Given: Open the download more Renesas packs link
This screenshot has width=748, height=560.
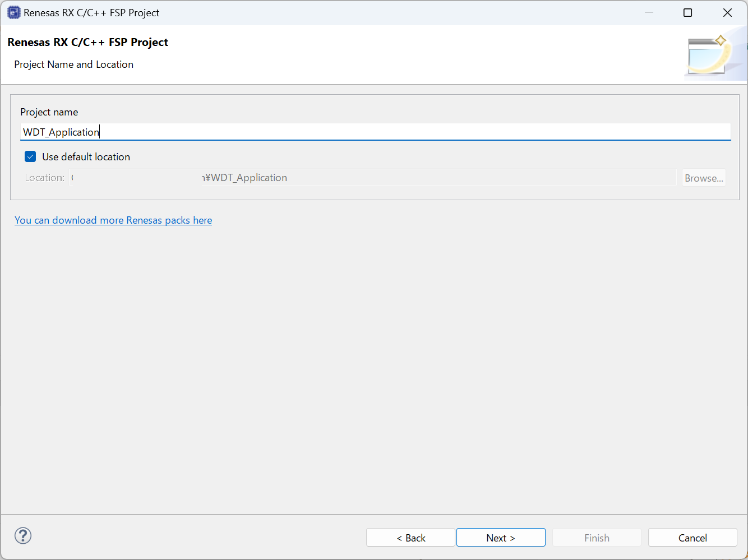Looking at the screenshot, I should [113, 220].
